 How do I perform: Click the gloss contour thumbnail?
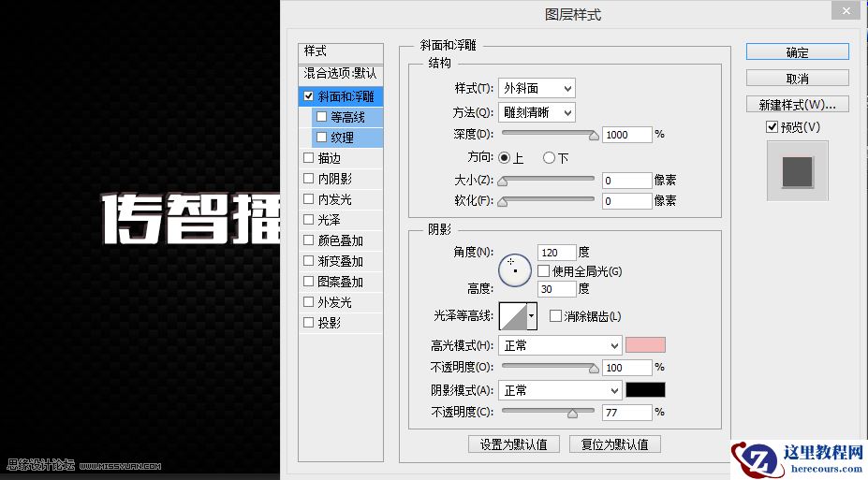pos(513,316)
